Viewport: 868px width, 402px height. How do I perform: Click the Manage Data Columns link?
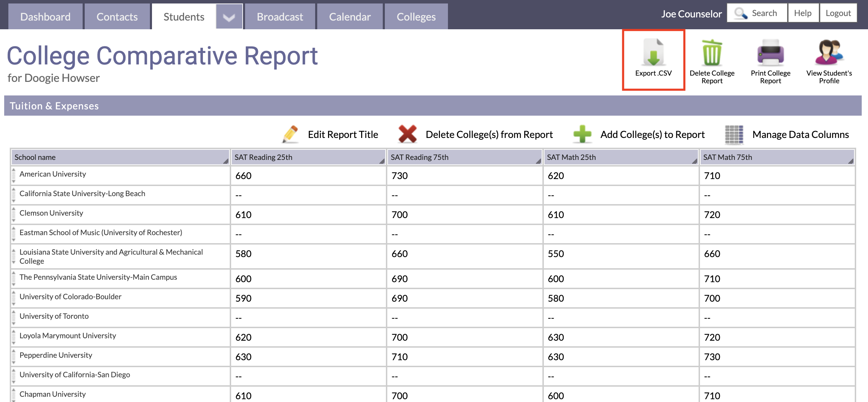(x=801, y=134)
